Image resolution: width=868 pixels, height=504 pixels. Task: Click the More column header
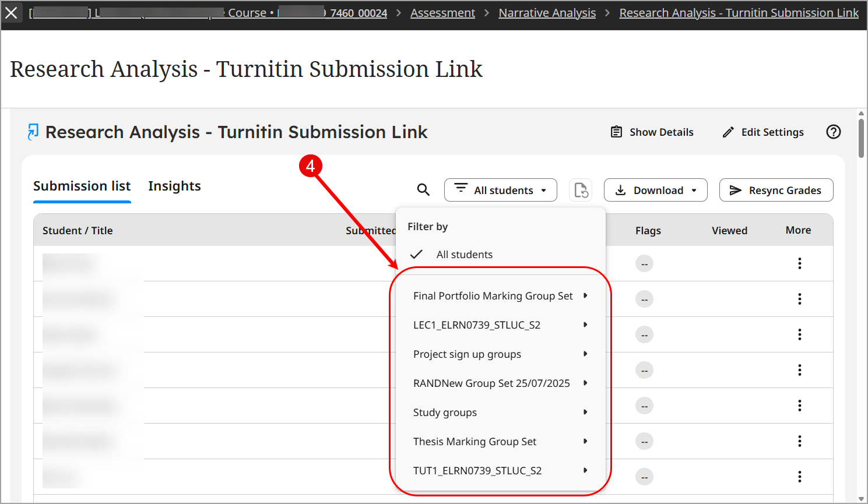[x=798, y=230]
